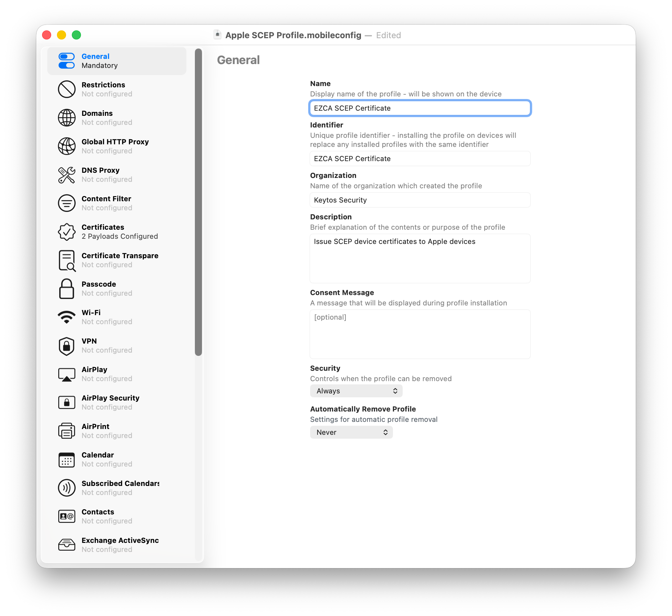The width and height of the screenshot is (672, 616).
Task: Select the DNS Proxy payload icon
Action: point(67,175)
